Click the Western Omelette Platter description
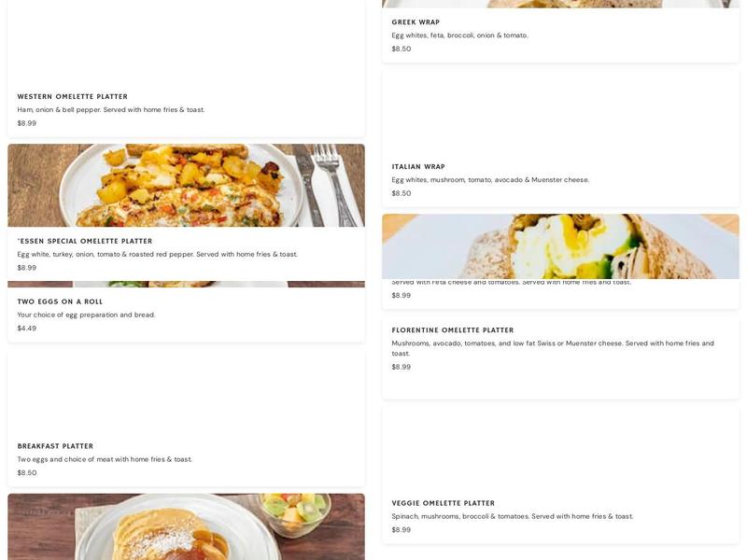 click(x=111, y=110)
